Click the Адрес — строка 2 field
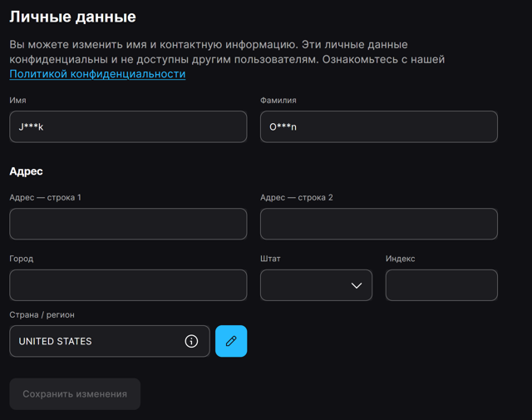The width and height of the screenshot is (532, 420). point(379,224)
